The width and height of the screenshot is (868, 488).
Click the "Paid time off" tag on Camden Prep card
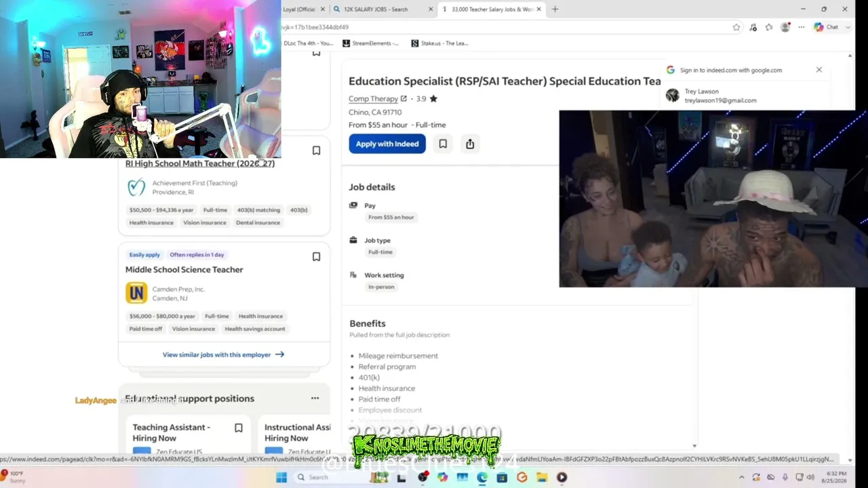point(146,329)
